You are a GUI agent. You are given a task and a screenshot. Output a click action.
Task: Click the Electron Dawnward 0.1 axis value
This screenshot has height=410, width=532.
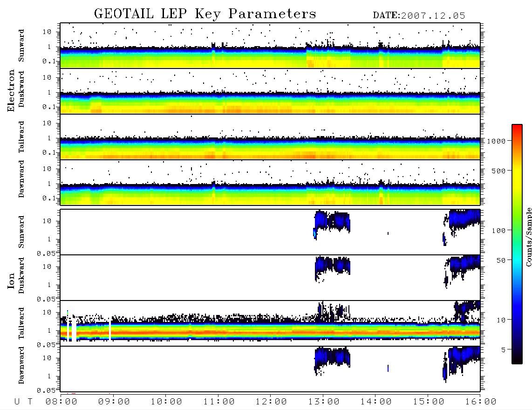click(50, 198)
